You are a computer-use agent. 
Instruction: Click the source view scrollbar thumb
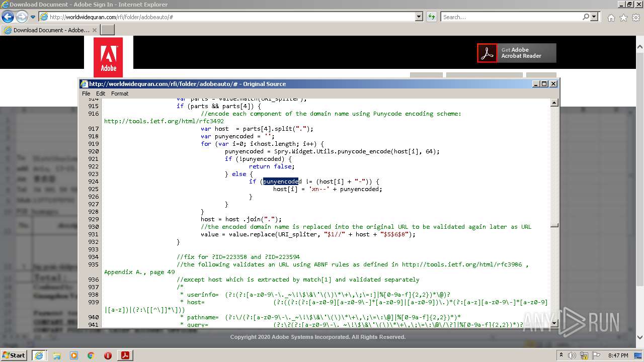(554, 225)
